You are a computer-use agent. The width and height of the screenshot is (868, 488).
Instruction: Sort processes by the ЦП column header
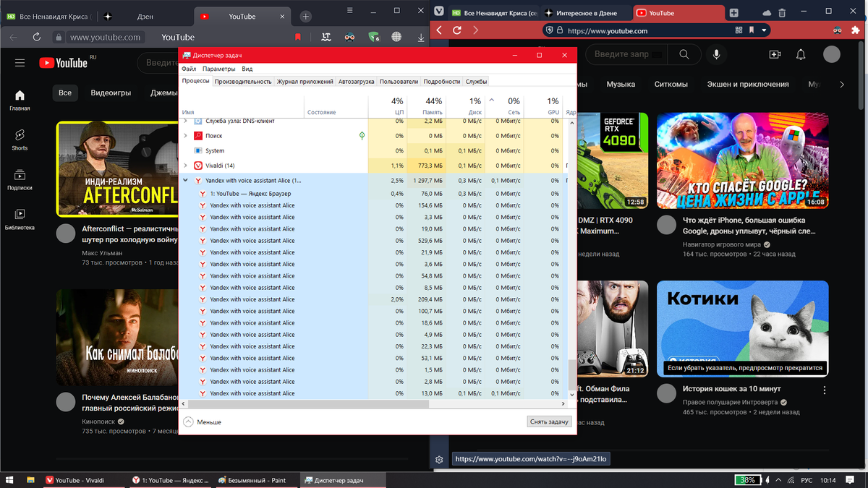(x=388, y=106)
